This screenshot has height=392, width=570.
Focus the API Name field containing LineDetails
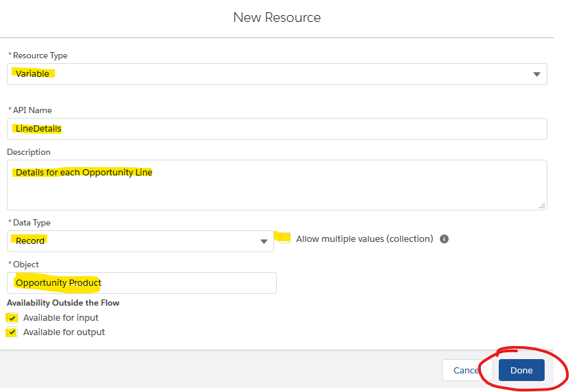[x=277, y=129]
